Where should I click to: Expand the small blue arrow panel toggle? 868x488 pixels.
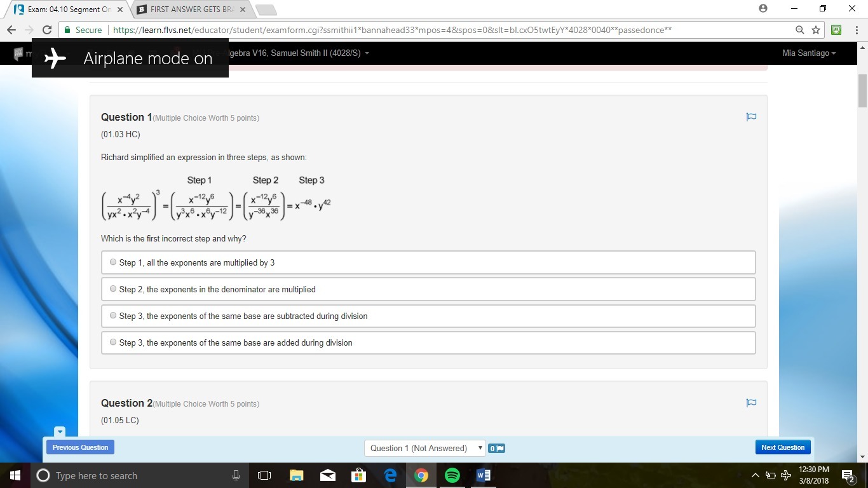pos(60,432)
